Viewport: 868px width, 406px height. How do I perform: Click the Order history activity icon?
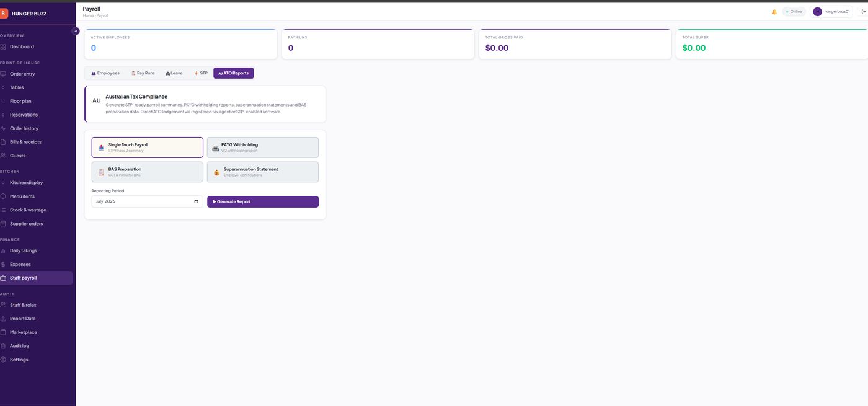[3, 128]
